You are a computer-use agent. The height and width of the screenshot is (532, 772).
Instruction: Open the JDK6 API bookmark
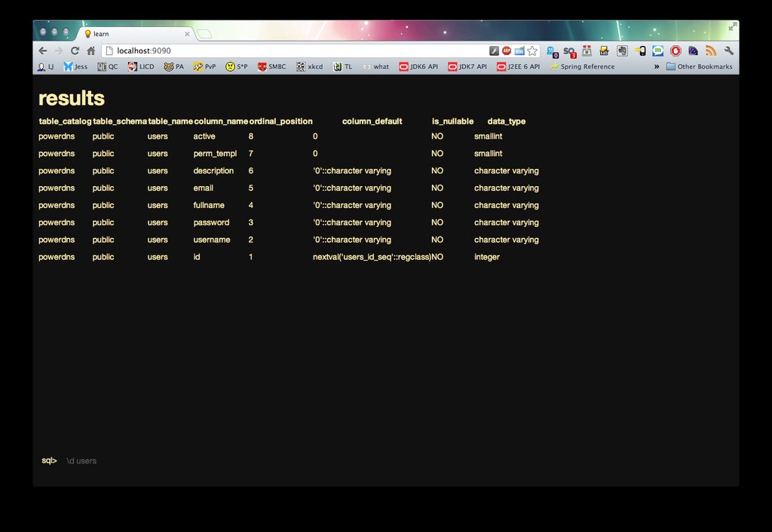pos(418,66)
